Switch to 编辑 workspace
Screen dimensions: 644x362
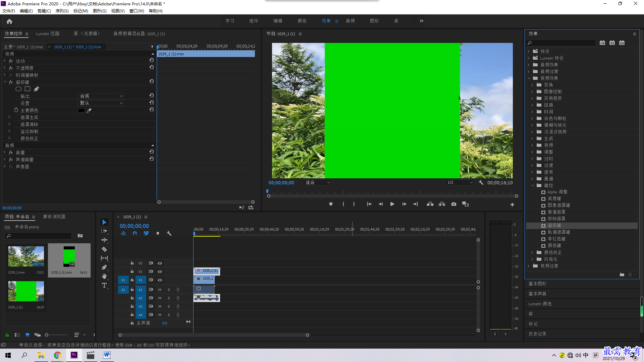pyautogui.click(x=278, y=21)
